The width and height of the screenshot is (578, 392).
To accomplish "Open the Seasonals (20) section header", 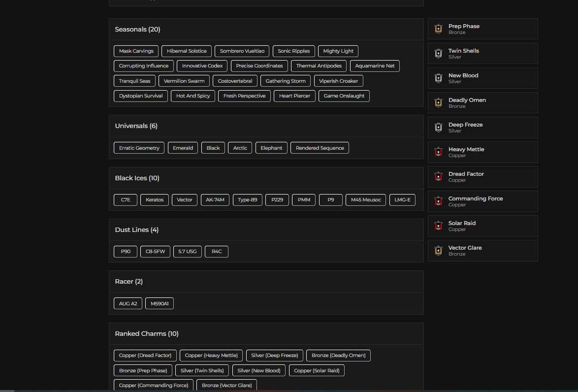I will coord(137,30).
